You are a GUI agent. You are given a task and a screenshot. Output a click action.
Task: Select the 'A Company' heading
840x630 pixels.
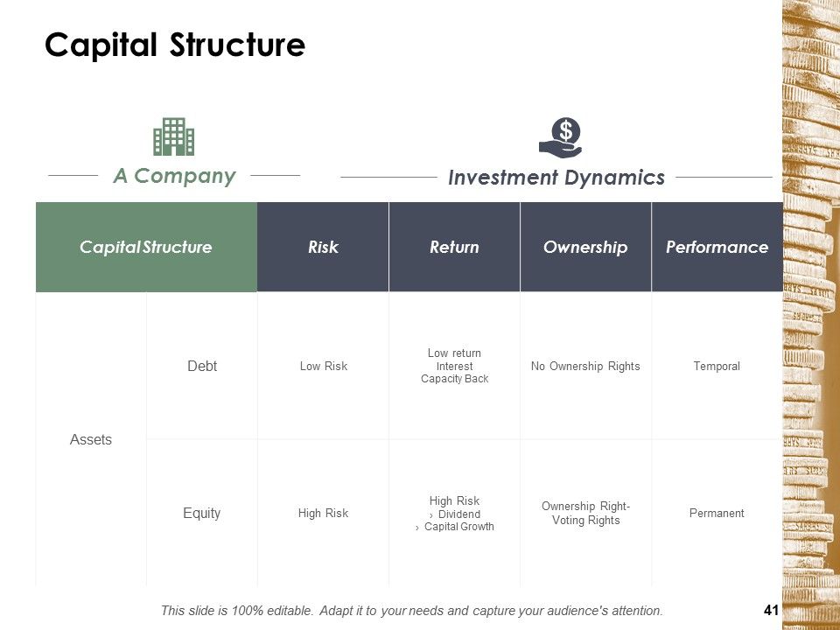click(174, 176)
